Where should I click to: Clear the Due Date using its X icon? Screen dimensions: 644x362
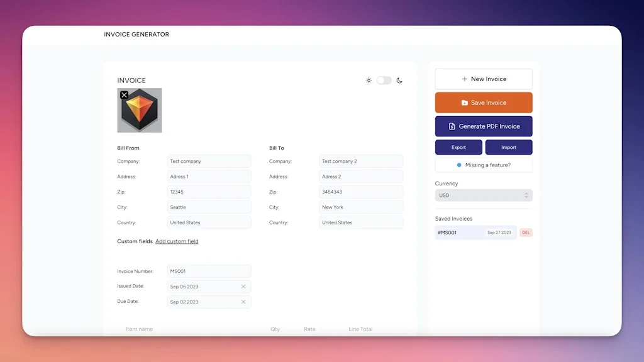(244, 302)
